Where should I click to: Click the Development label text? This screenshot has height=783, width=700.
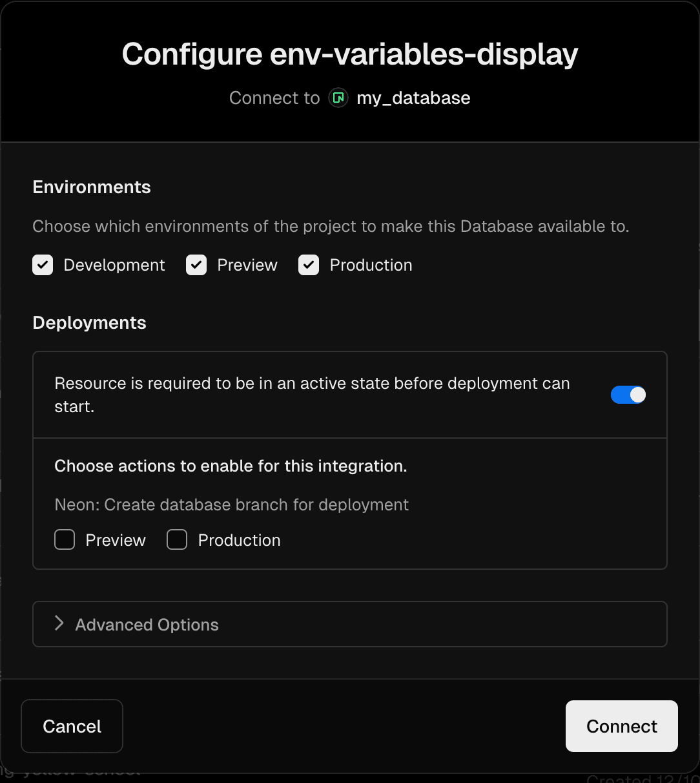(x=114, y=266)
